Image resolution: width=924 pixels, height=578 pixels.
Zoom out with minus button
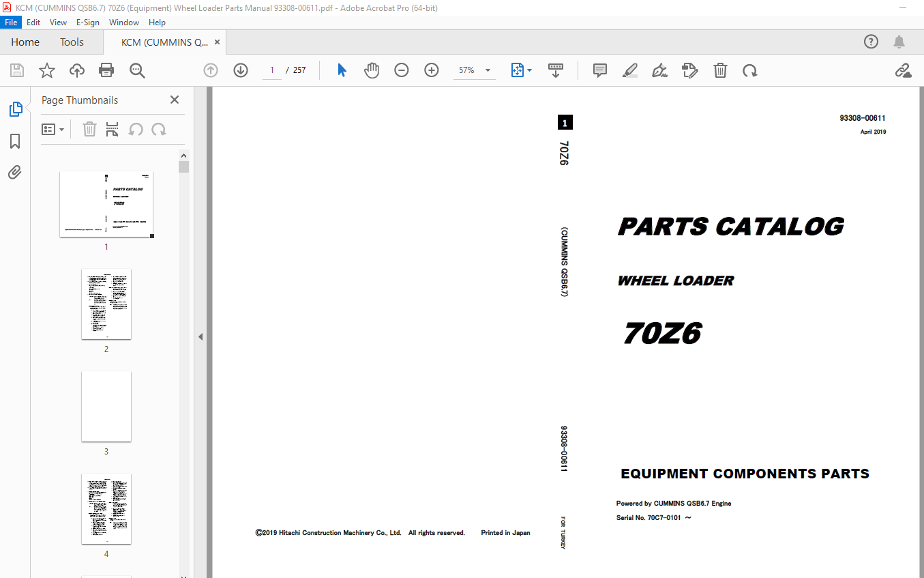(x=402, y=70)
